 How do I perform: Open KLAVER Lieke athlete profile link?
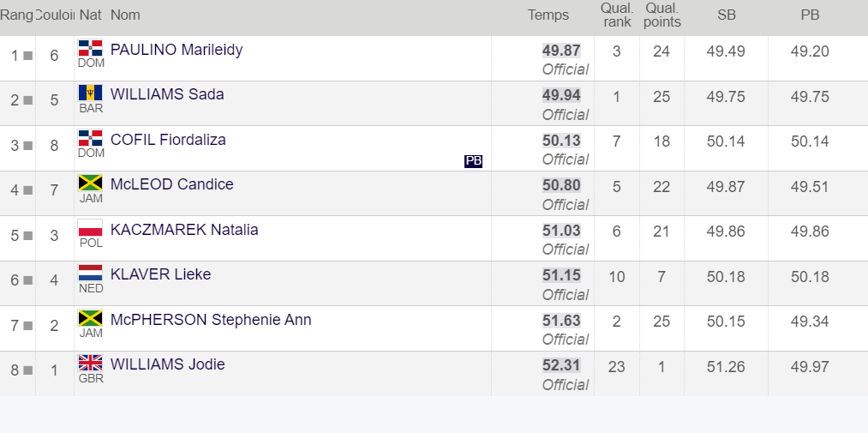pos(160,274)
